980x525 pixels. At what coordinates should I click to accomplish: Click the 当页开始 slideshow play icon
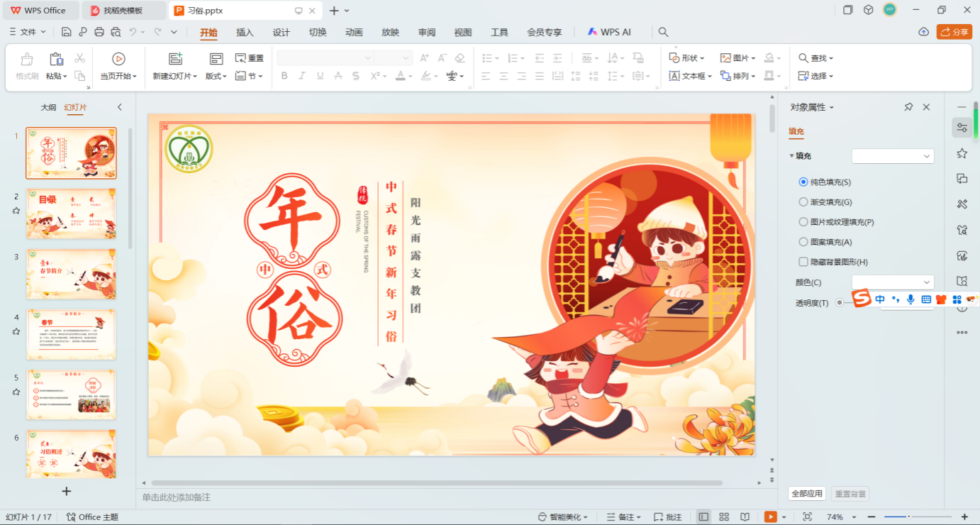[118, 59]
